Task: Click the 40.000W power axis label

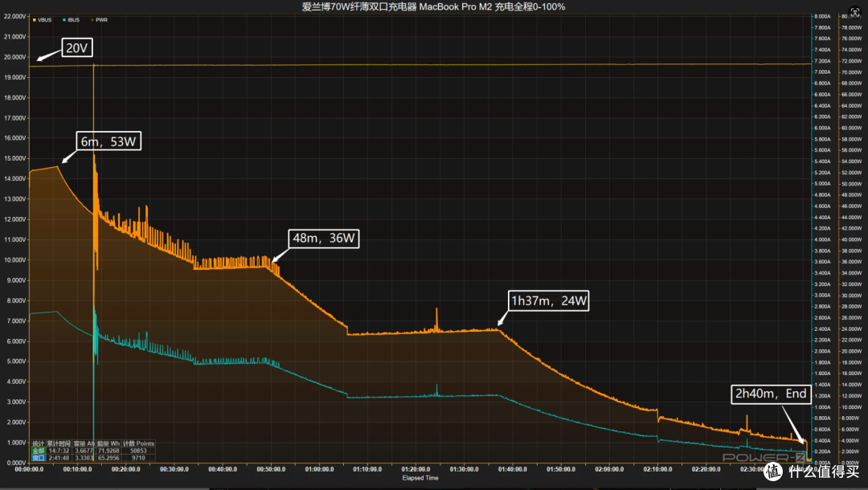Action: [x=851, y=239]
